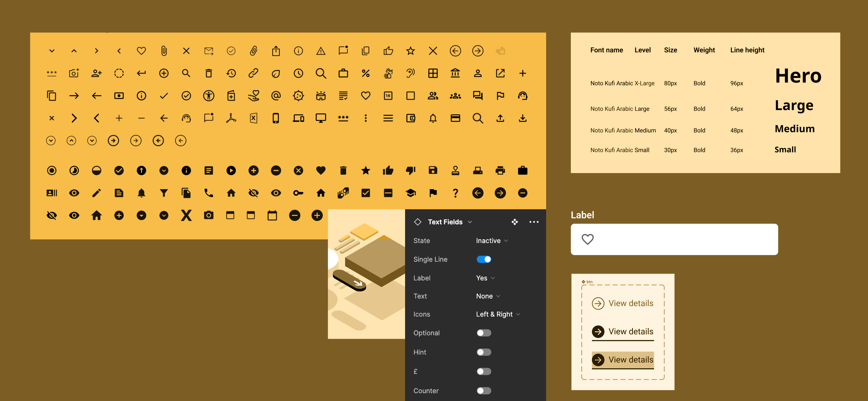Click the filled funnel filter icon
The width and height of the screenshot is (868, 401).
click(x=164, y=193)
